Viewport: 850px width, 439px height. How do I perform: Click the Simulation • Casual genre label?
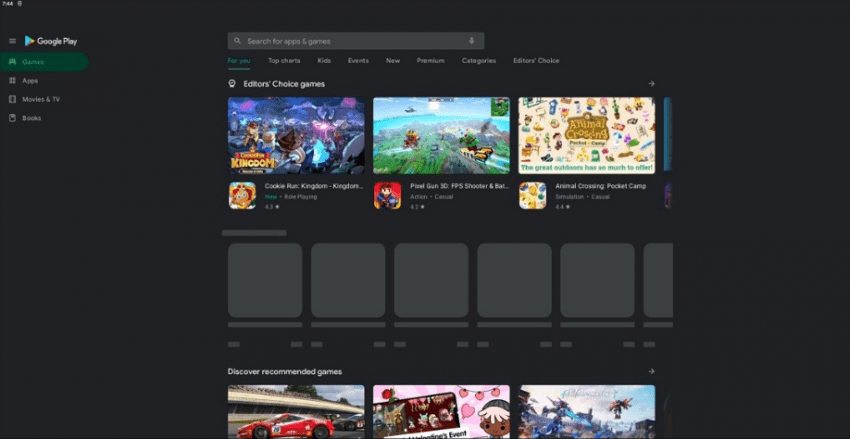click(582, 197)
